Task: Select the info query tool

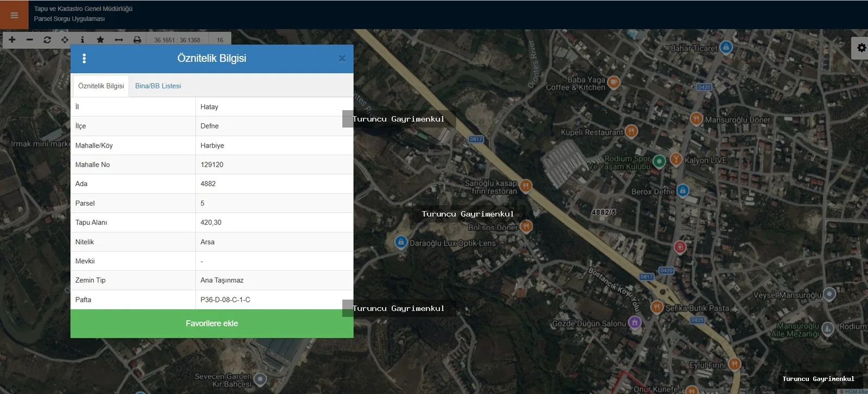Action: [x=82, y=40]
